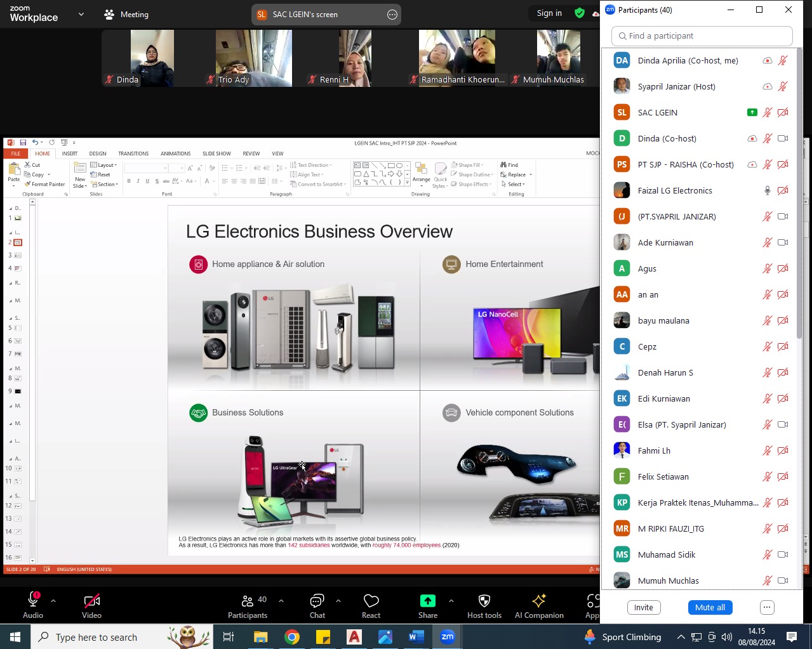The height and width of the screenshot is (649, 812).
Task: Open the Chat panel icon
Action: pyautogui.click(x=317, y=601)
